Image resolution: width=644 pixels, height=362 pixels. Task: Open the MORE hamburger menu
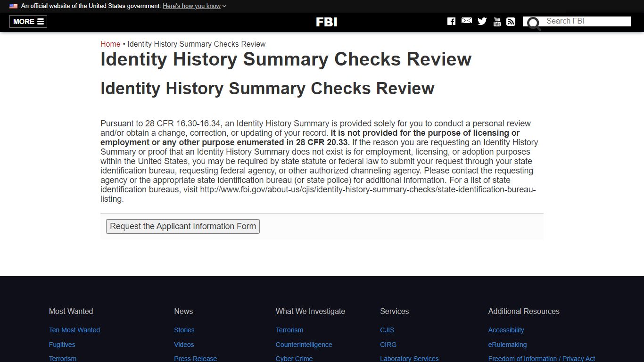tap(28, 22)
